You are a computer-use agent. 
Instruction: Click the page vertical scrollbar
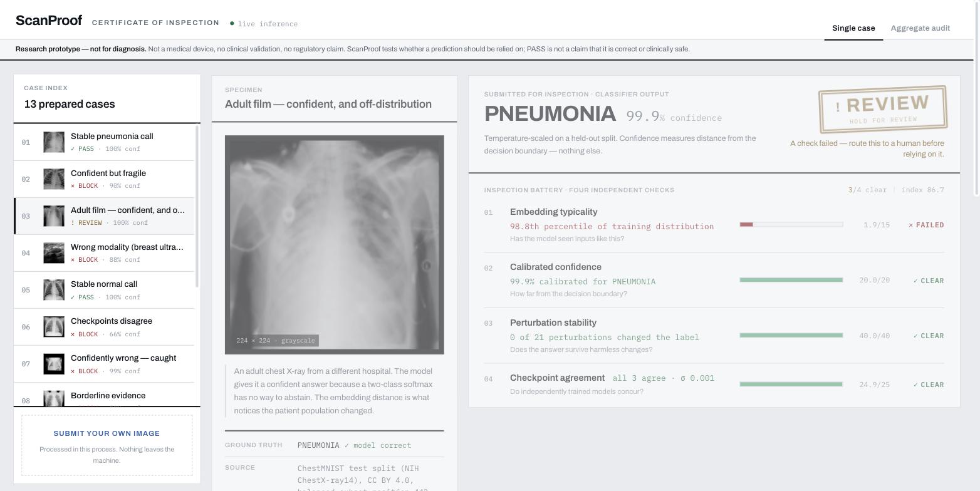(977, 98)
